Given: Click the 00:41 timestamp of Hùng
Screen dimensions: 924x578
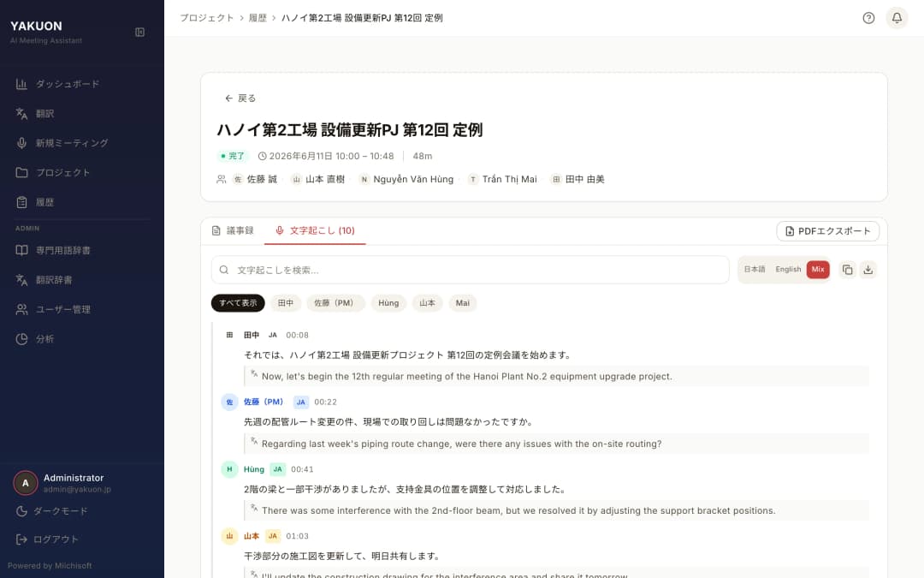Looking at the screenshot, I should click(302, 469).
